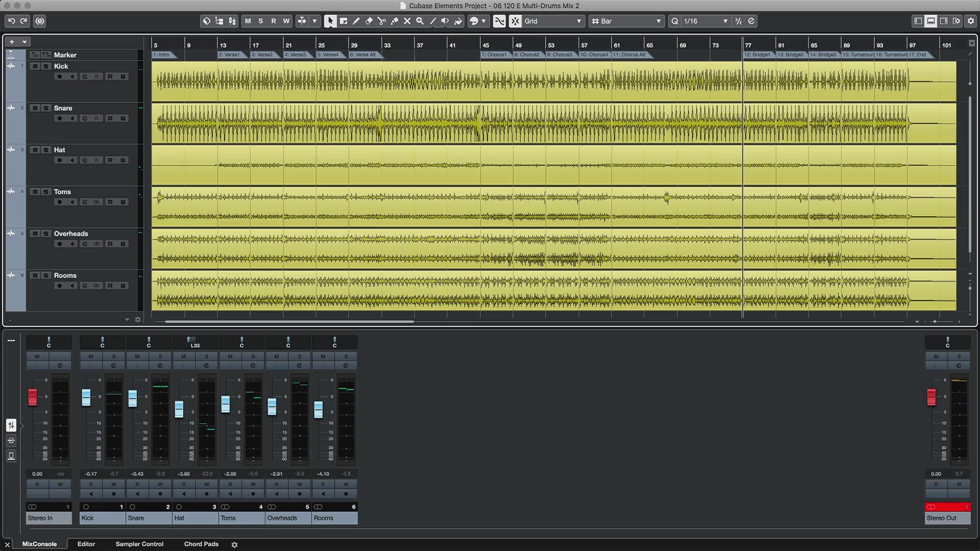Open the constrain delay compensation icon
The width and height of the screenshot is (980, 551).
tap(40, 21)
